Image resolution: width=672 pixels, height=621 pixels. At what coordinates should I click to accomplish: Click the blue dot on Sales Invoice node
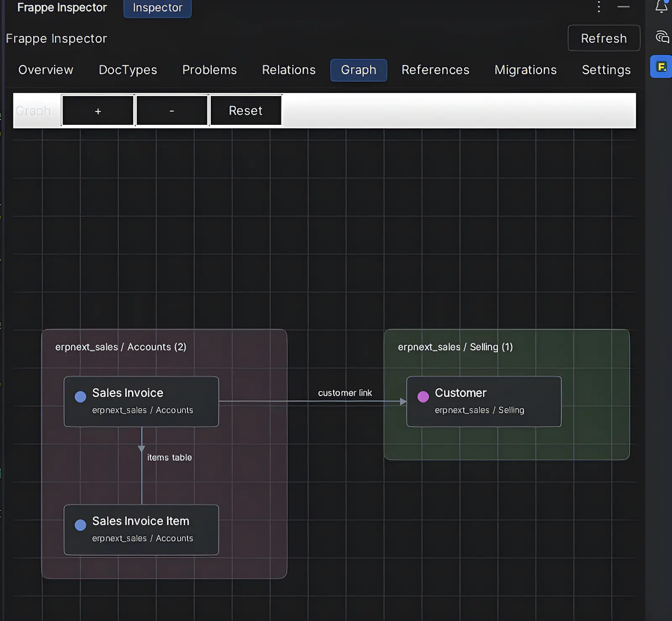80,397
